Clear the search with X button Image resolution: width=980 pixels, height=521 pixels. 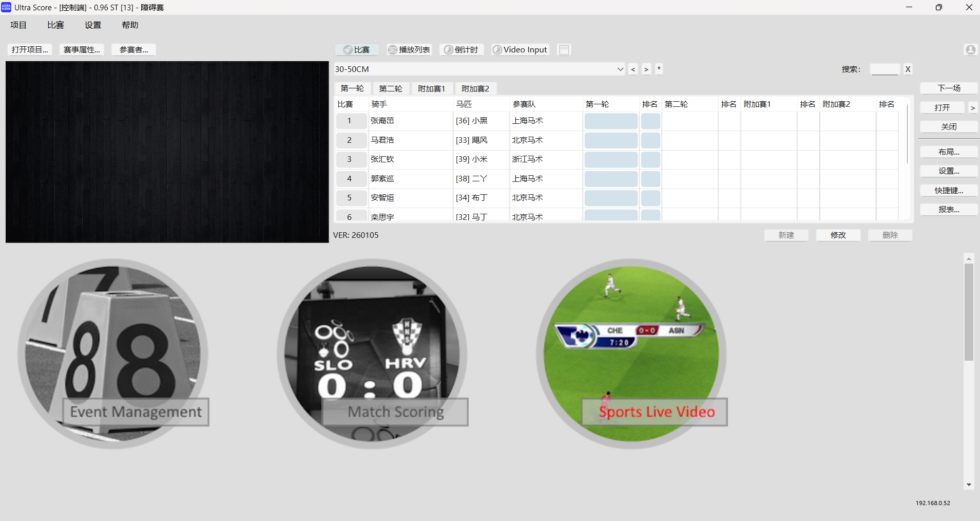pos(908,69)
